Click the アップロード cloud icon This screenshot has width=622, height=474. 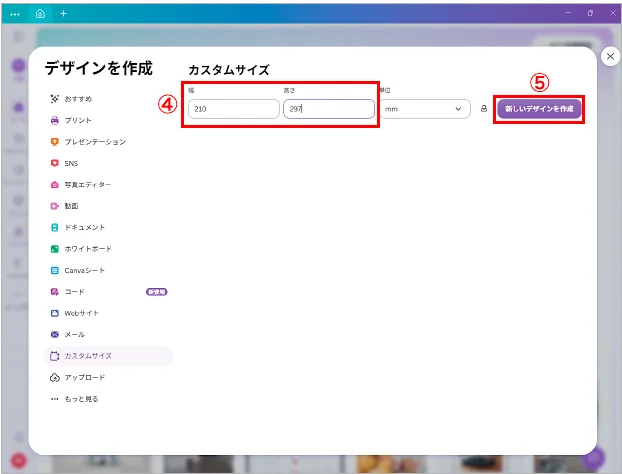(x=55, y=377)
